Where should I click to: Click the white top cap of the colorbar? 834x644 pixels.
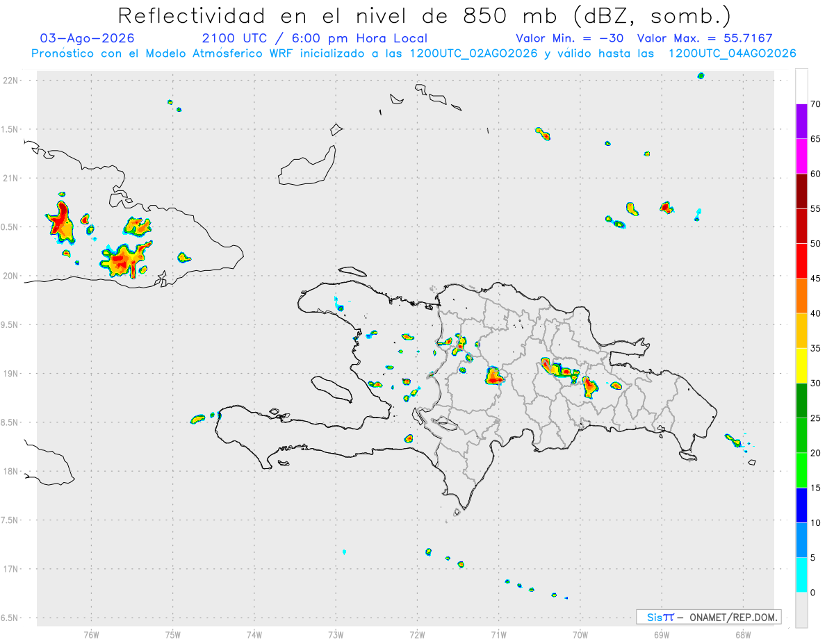tap(801, 86)
